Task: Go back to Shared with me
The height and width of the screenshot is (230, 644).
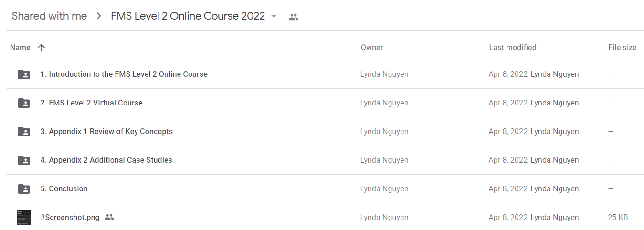Action: coord(49,16)
